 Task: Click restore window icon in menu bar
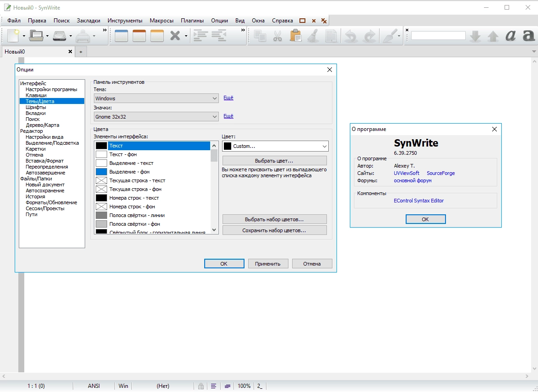302,21
